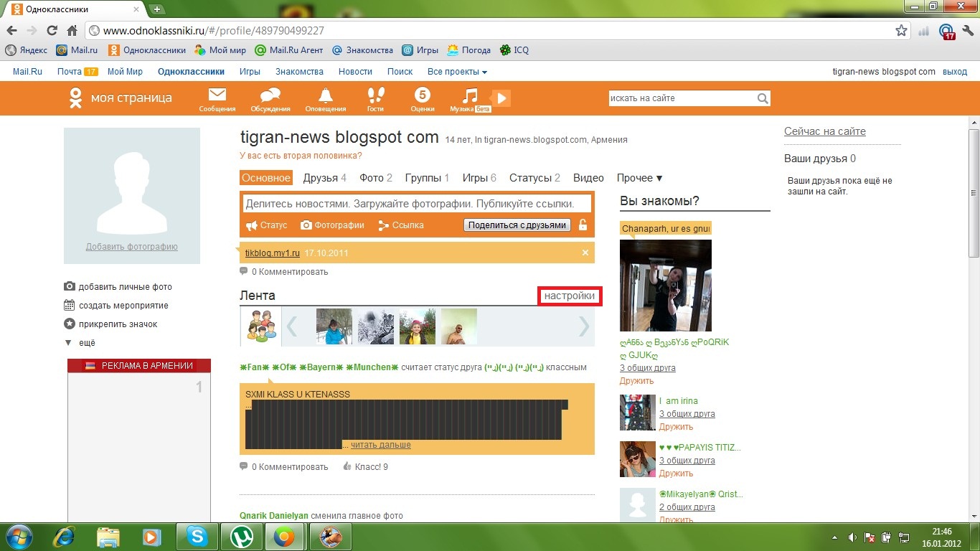Expand Все проекты dropdown
Screen dimensions: 980x551
457,72
